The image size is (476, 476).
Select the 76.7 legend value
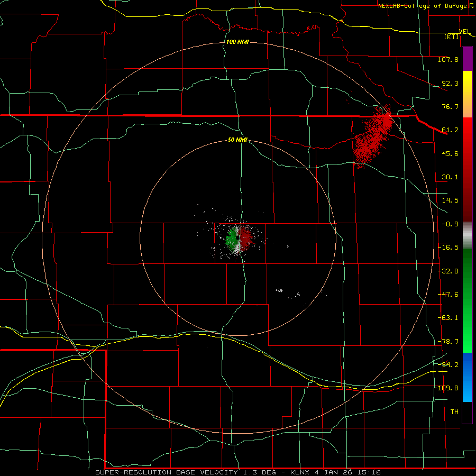[x=450, y=106]
